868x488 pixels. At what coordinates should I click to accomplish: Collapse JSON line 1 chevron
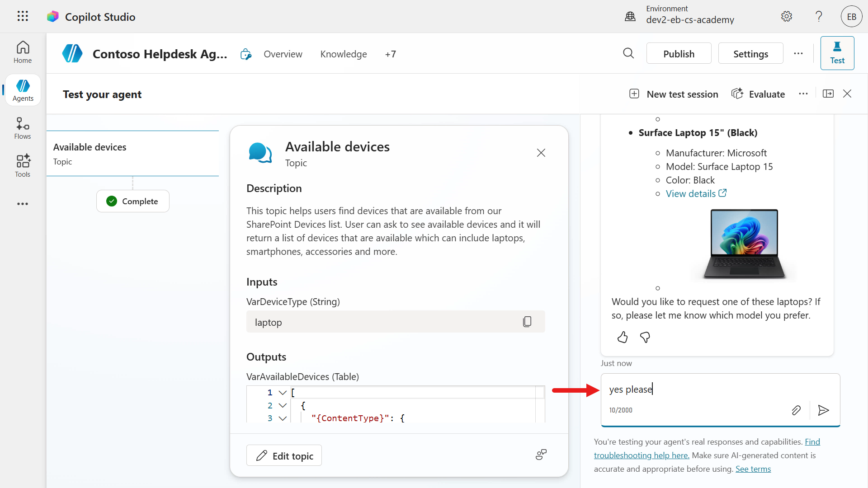click(283, 393)
